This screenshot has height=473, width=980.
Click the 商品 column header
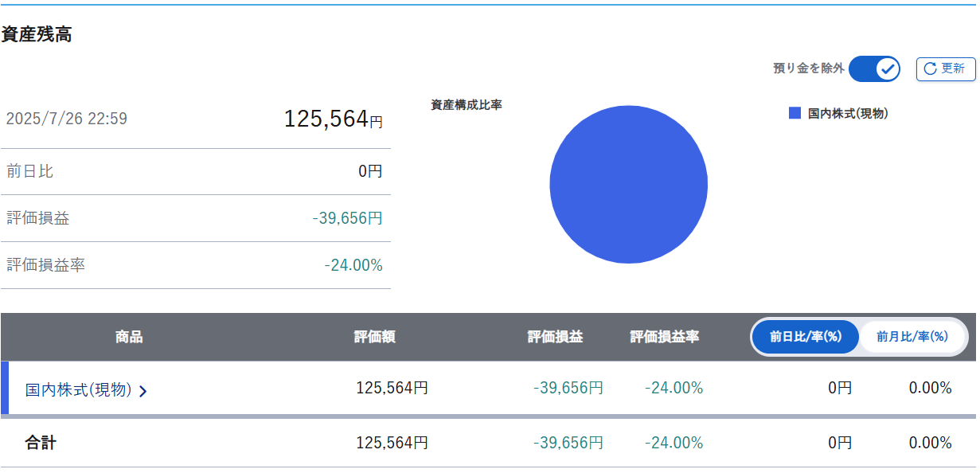[x=129, y=337]
